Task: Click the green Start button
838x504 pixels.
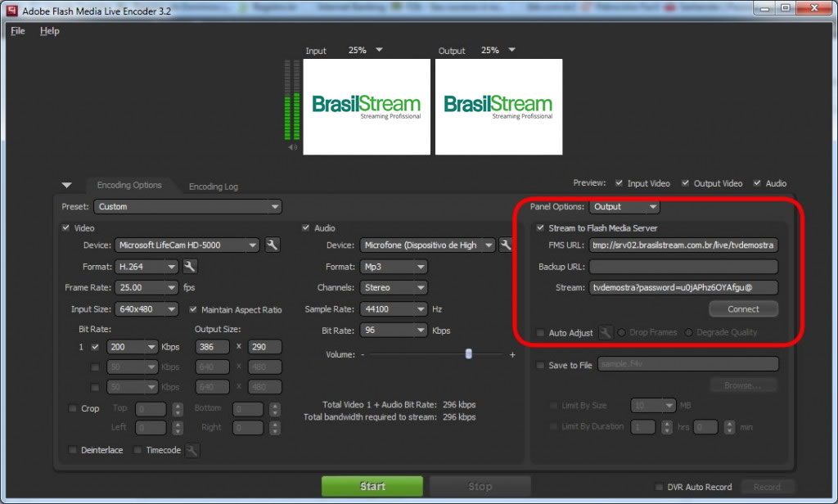Action: pyautogui.click(x=372, y=486)
